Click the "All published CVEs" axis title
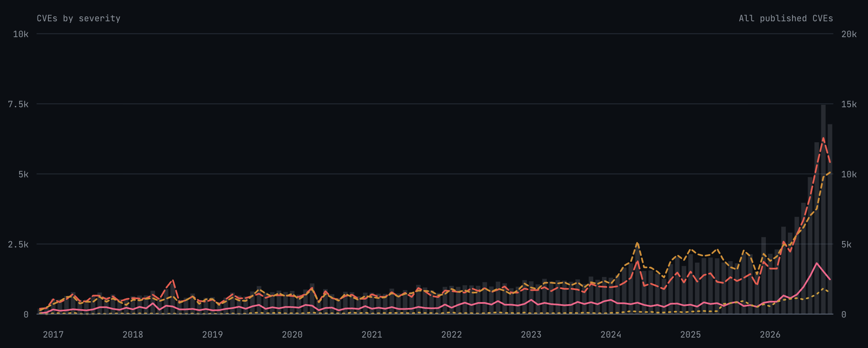This screenshot has height=348, width=868. pyautogui.click(x=786, y=18)
